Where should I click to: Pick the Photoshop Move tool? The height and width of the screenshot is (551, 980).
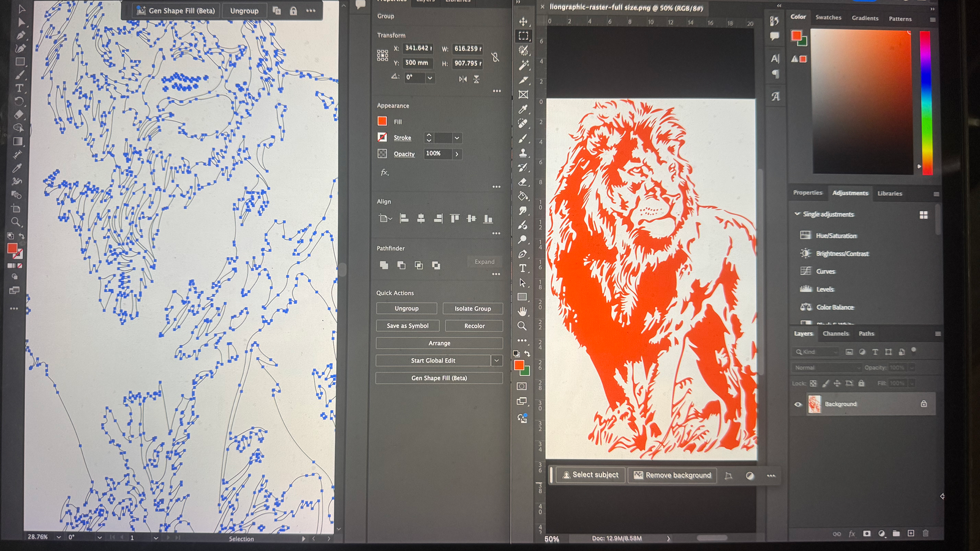523,21
